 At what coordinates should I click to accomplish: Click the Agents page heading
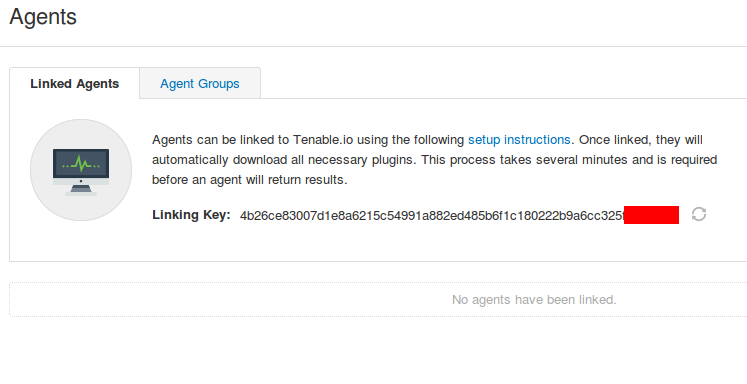43,17
